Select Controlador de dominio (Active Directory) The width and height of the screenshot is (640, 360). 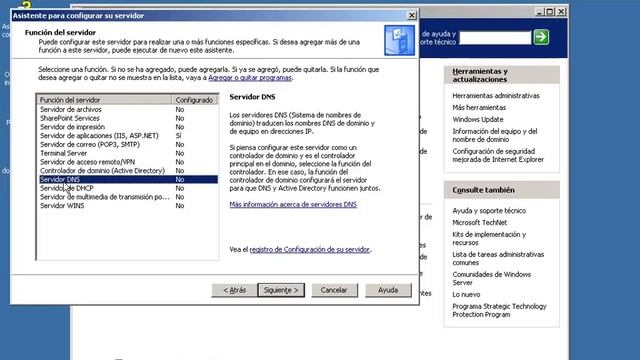[128, 171]
